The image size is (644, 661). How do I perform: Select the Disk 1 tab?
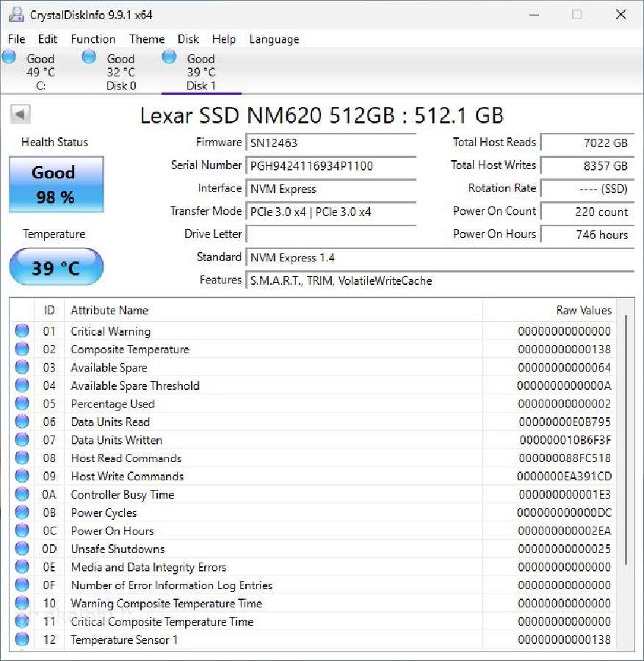click(201, 72)
